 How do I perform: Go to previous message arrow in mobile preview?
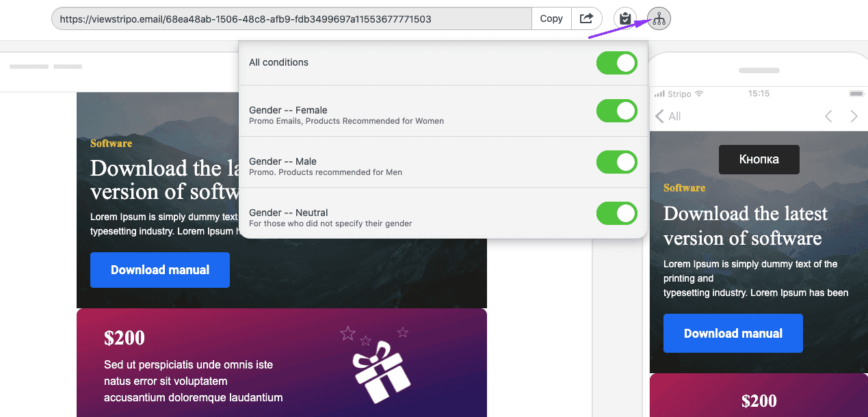tap(828, 116)
